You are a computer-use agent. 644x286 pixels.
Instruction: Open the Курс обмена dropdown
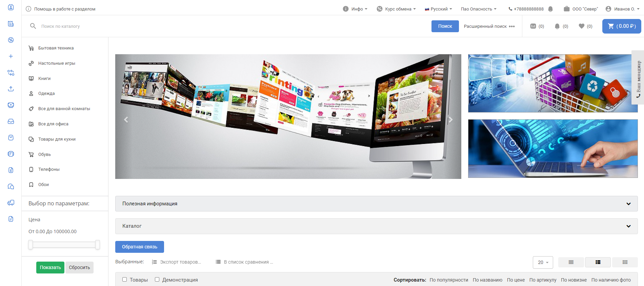pyautogui.click(x=396, y=9)
